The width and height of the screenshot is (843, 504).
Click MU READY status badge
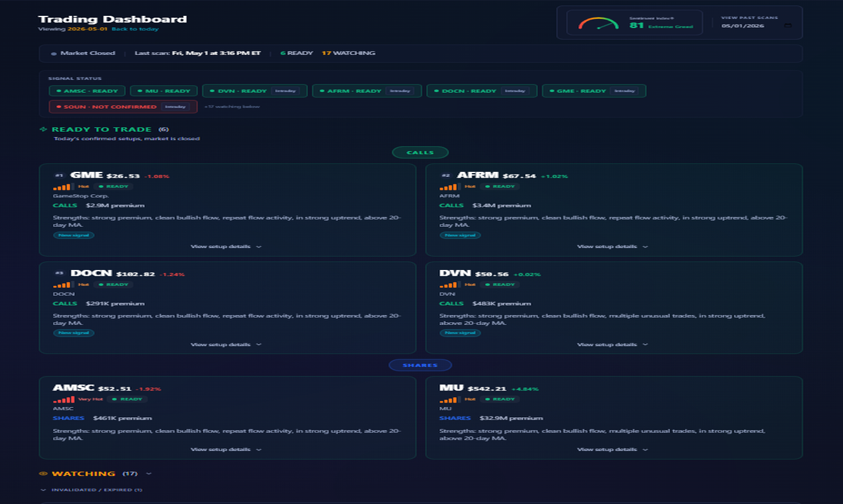[x=499, y=399]
